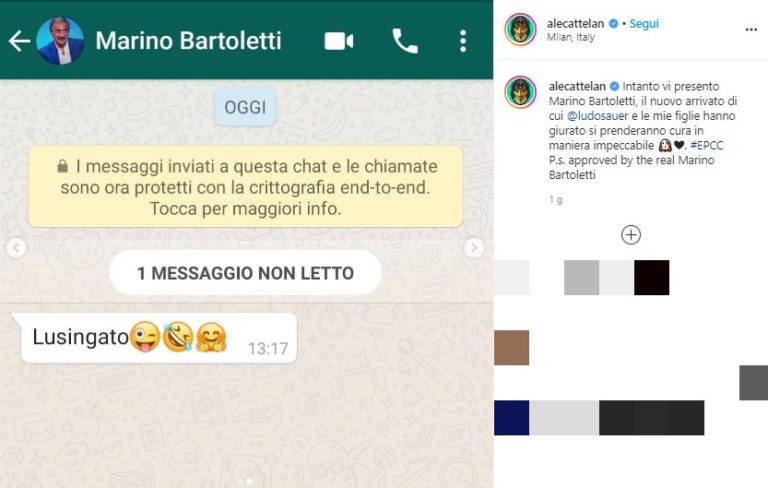Open Instagram post options ellipsis
Viewport: 768px width, 488px height.
tap(751, 30)
